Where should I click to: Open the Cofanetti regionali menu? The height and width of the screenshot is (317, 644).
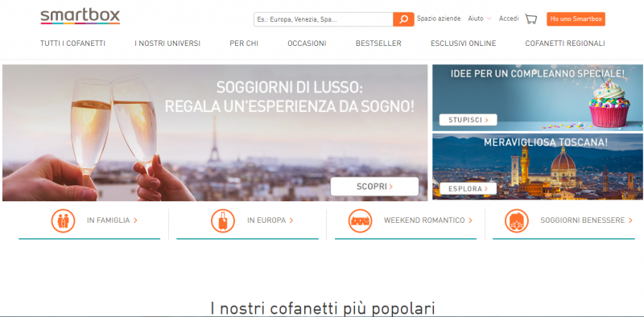tap(565, 43)
